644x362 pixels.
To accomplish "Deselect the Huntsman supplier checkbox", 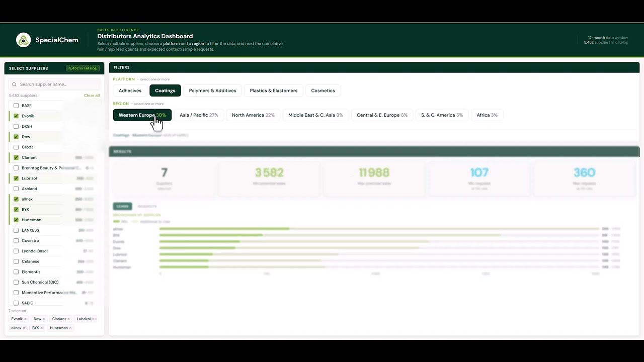I will coord(16,220).
